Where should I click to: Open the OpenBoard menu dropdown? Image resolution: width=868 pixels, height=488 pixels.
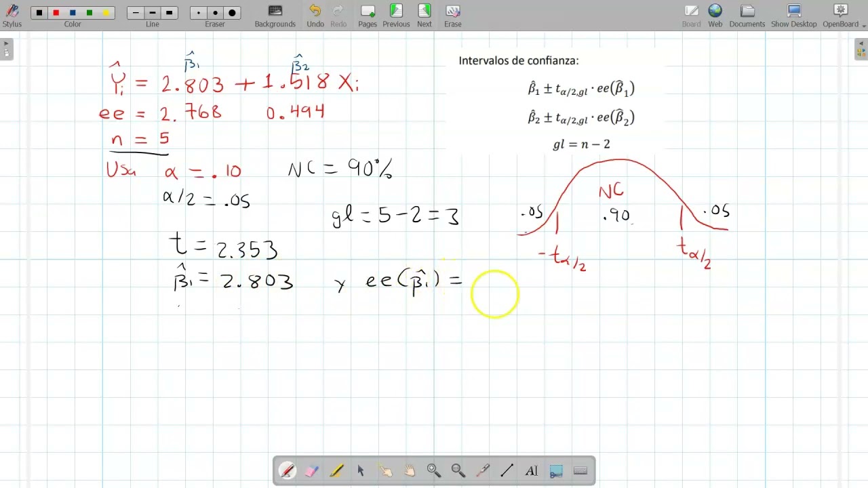coord(843,15)
